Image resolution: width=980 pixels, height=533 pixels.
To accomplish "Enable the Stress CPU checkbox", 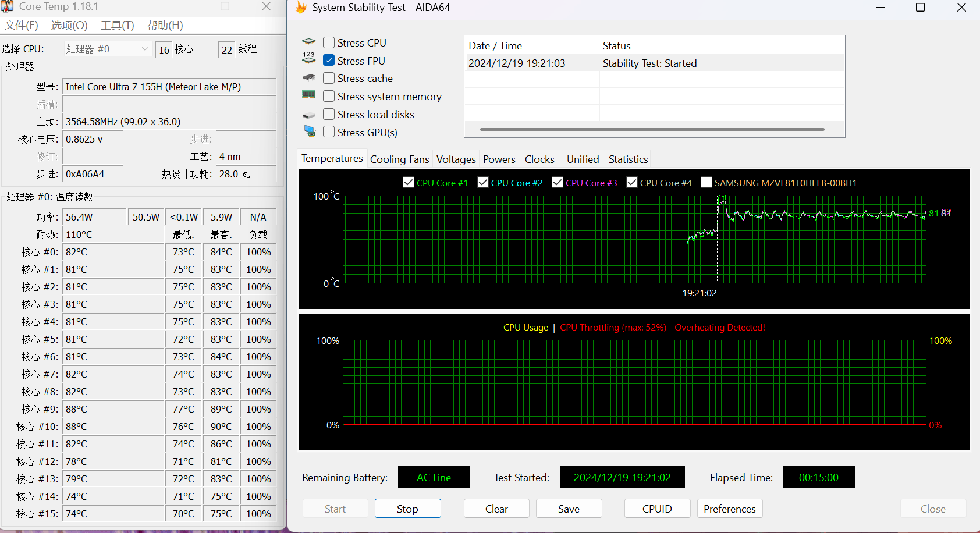I will 329,42.
